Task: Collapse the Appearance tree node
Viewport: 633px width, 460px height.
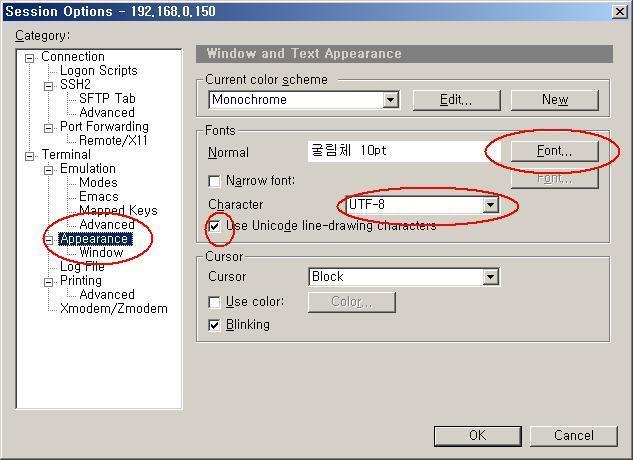Action: tap(48, 240)
